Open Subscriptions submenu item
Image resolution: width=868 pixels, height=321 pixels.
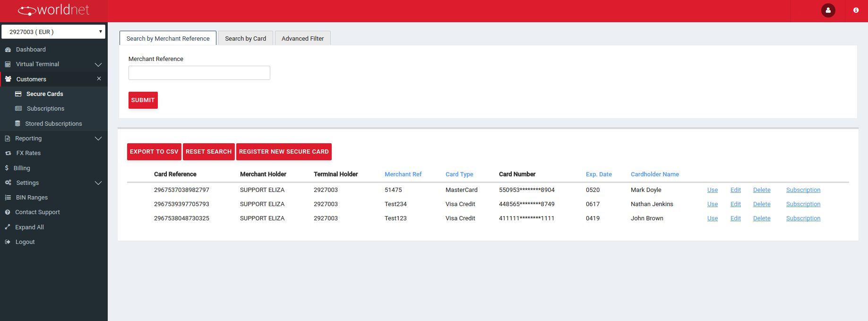[45, 109]
